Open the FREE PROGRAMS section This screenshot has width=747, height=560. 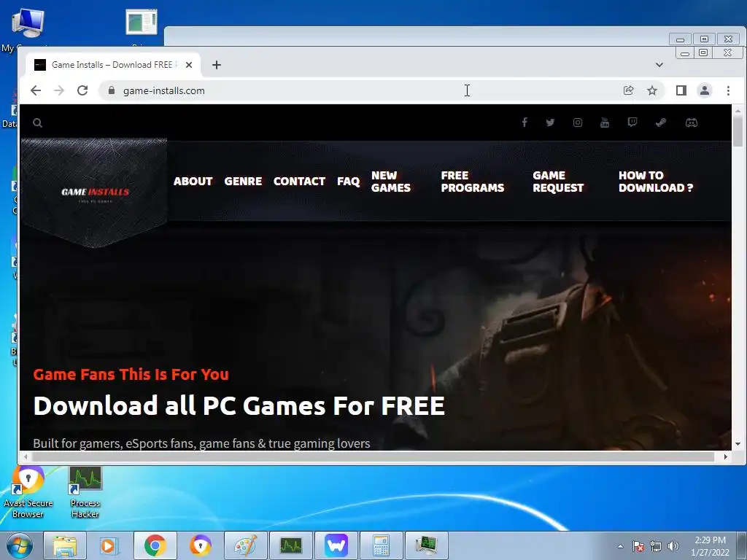pyautogui.click(x=472, y=182)
